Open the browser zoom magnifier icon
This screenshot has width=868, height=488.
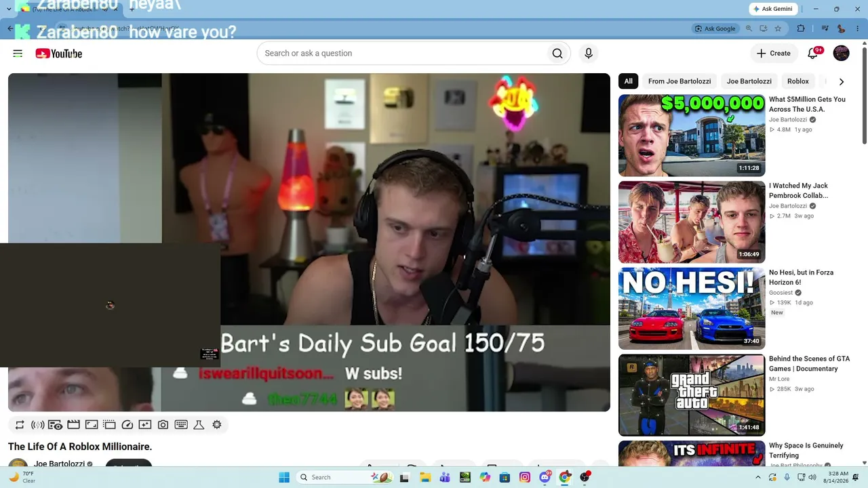749,28
